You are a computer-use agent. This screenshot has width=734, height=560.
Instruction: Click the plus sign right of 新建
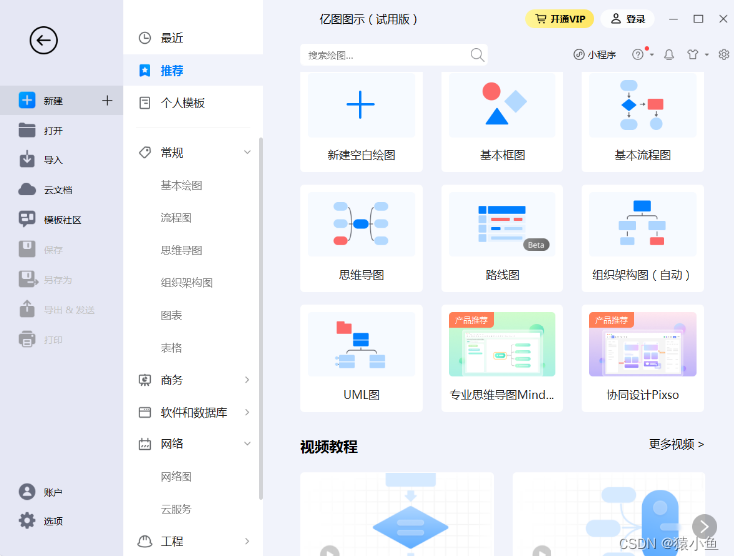[x=107, y=100]
